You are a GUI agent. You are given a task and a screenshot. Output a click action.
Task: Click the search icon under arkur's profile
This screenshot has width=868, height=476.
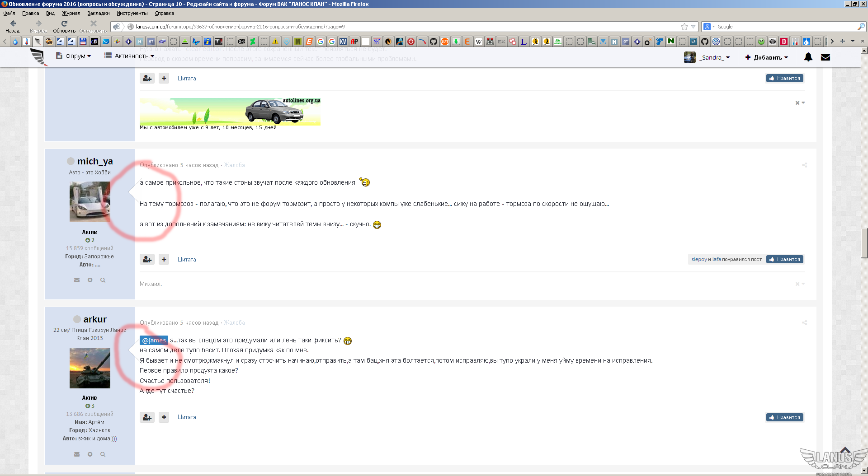103,454
